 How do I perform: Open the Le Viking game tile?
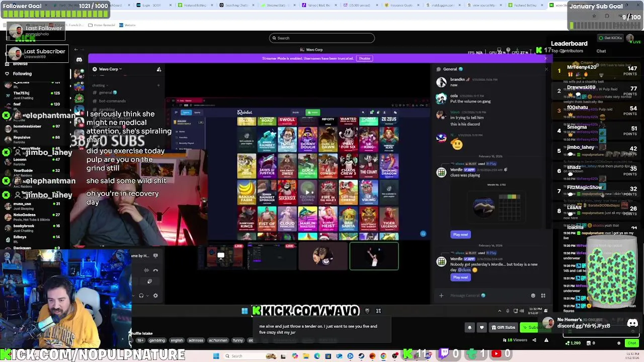[x=369, y=193]
